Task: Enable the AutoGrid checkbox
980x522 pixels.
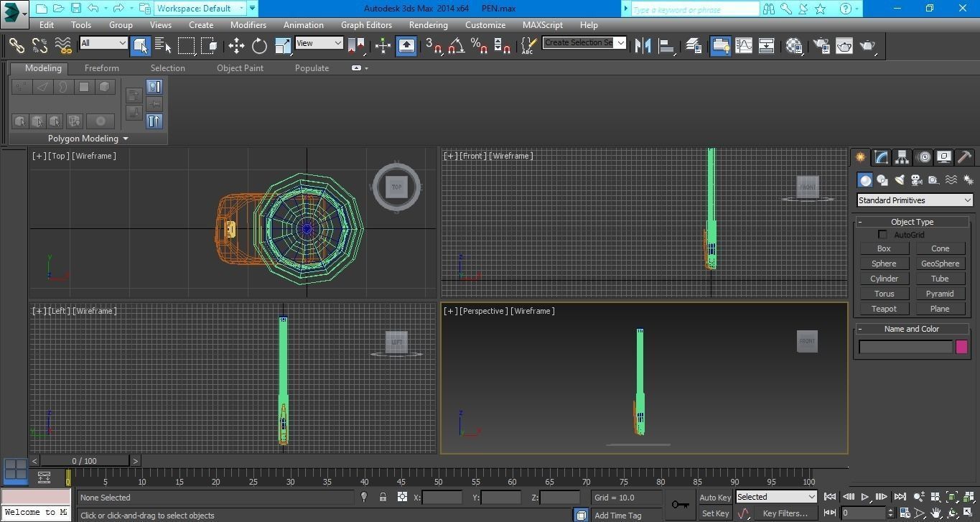Action: (x=882, y=235)
